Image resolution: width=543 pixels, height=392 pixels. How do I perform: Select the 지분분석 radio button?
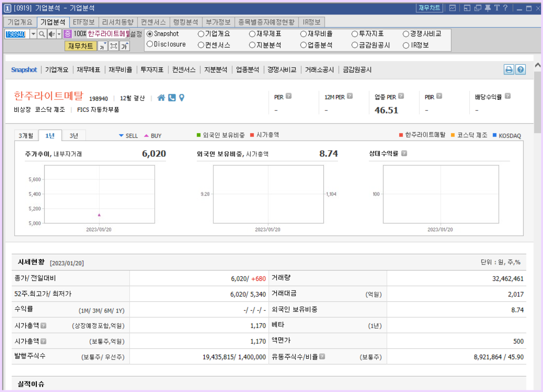(x=252, y=45)
